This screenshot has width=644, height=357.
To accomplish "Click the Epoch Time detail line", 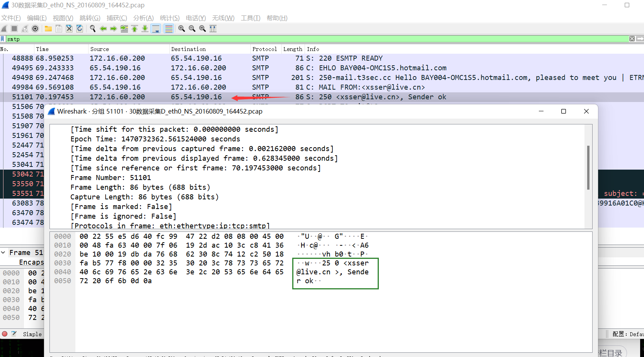I will pyautogui.click(x=155, y=139).
